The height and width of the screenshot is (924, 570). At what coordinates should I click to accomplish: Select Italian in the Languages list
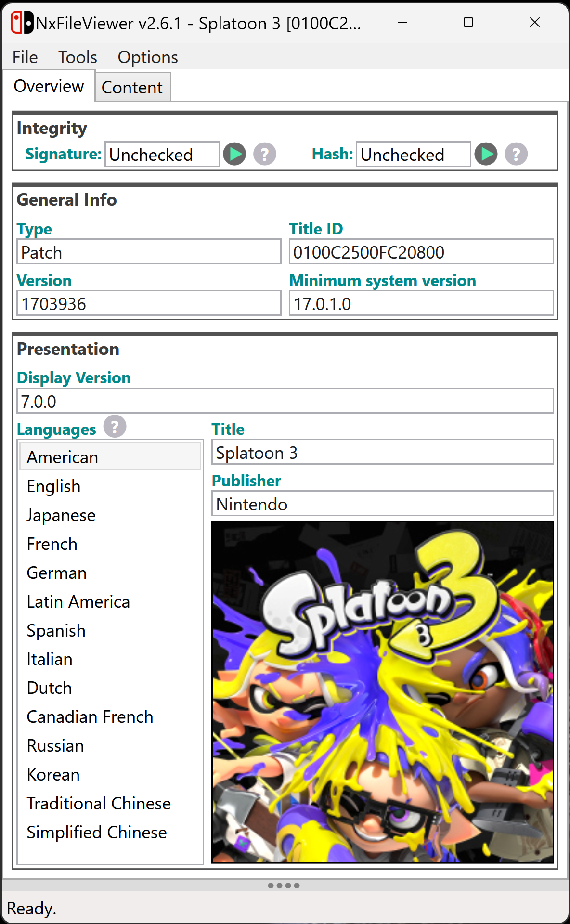coord(110,659)
